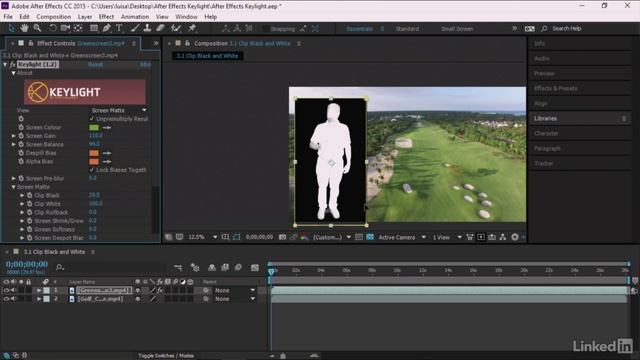Image resolution: width=640 pixels, height=360 pixels.
Task: Select the Eraser tool
Action: pos(160,28)
